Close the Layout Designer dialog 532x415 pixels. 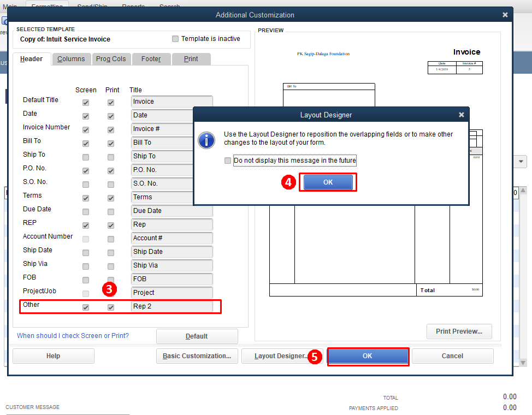[461, 115]
